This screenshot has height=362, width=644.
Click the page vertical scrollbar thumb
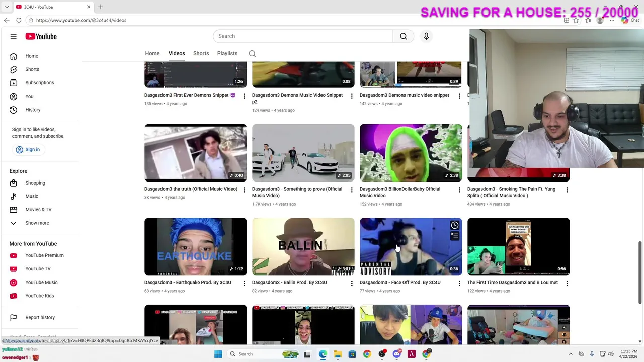coord(640,271)
